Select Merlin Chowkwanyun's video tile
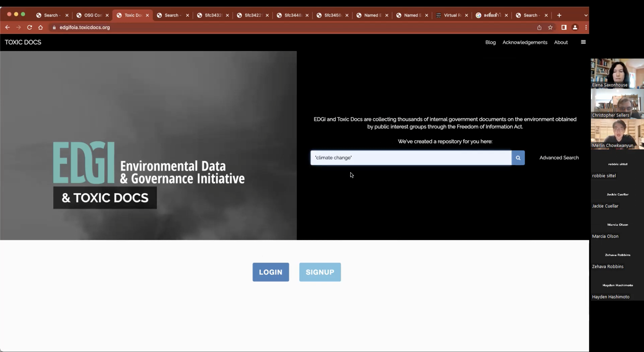644x352 pixels. coord(617,134)
